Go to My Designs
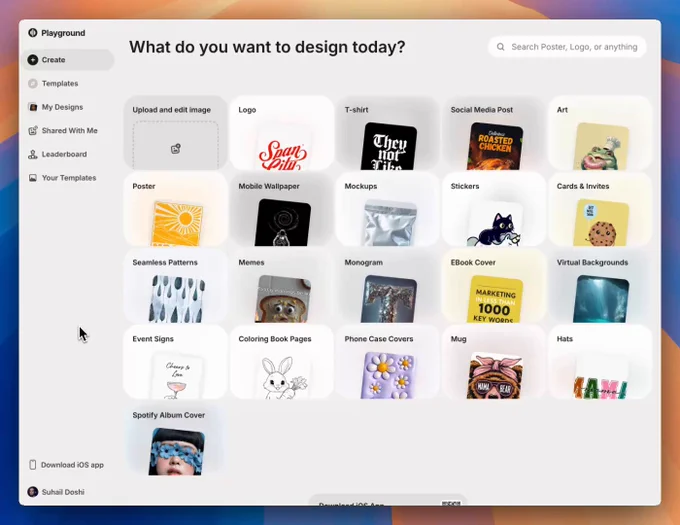This screenshot has height=525, width=680. pos(68,107)
